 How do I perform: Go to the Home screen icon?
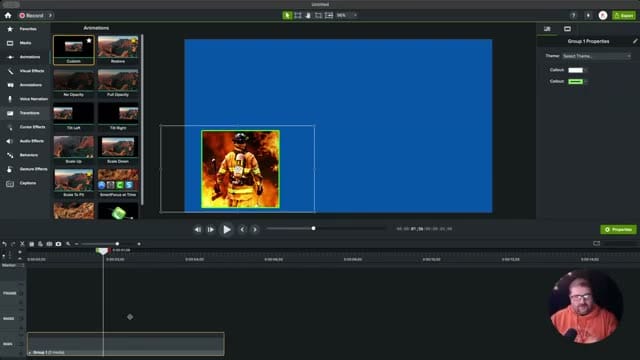coord(8,16)
